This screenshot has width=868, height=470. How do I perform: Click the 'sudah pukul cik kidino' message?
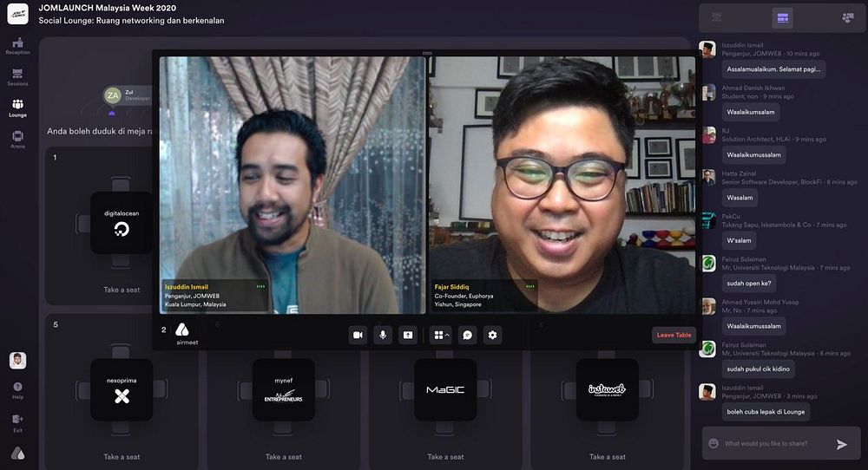coord(758,369)
